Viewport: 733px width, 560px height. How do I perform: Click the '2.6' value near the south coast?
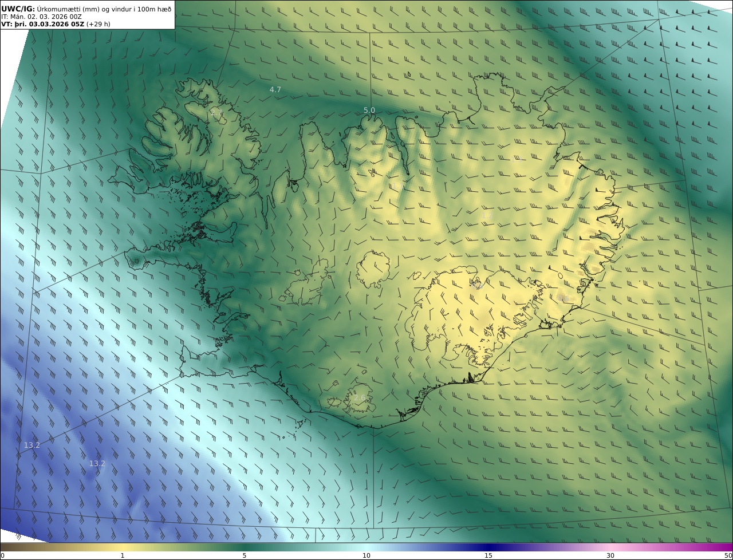coord(359,398)
